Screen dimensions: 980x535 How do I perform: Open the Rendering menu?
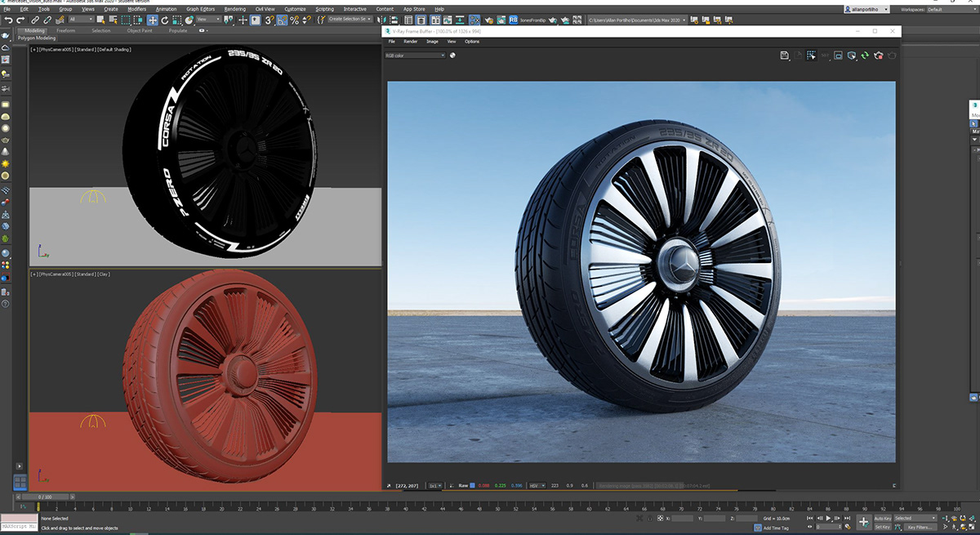[234, 9]
